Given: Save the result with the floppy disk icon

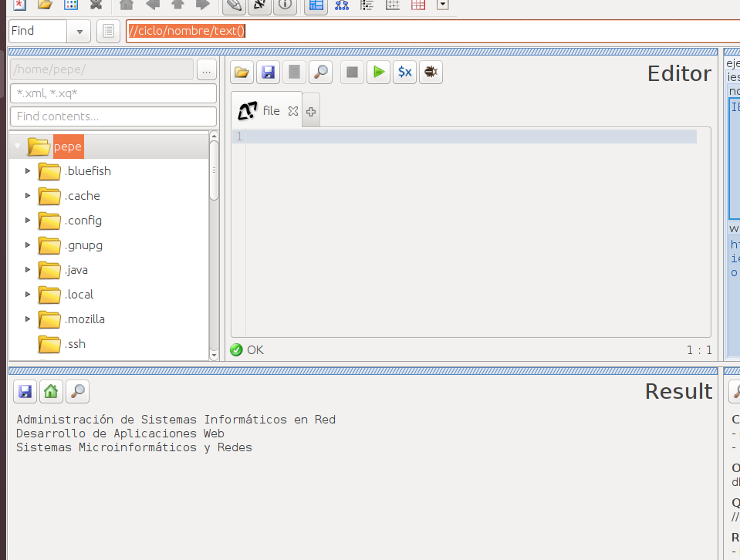Looking at the screenshot, I should [x=25, y=392].
